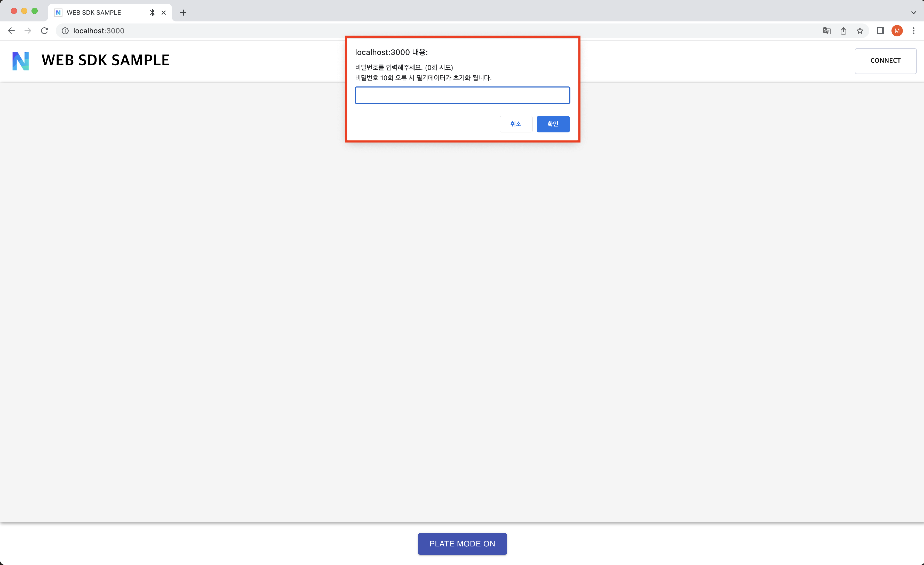
Task: Focus the password input field
Action: coord(462,95)
